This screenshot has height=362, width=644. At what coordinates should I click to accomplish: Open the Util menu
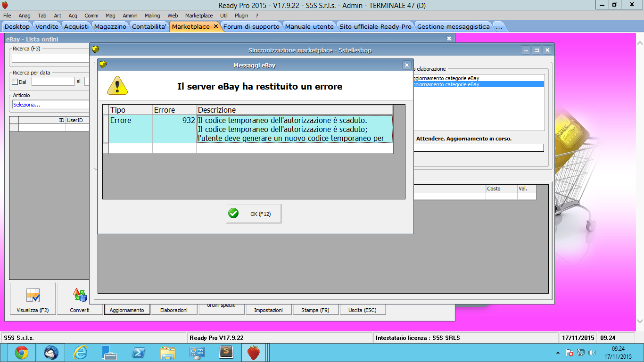point(224,16)
